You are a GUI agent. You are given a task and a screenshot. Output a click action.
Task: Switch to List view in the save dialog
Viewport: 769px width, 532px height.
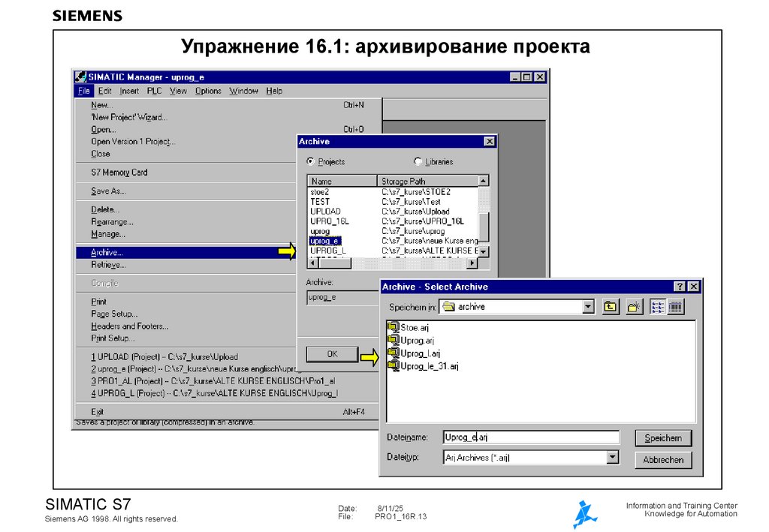point(656,306)
